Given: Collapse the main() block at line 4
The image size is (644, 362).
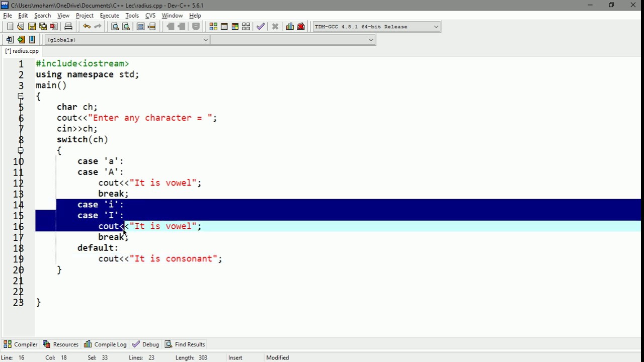Looking at the screenshot, I should [x=21, y=96].
